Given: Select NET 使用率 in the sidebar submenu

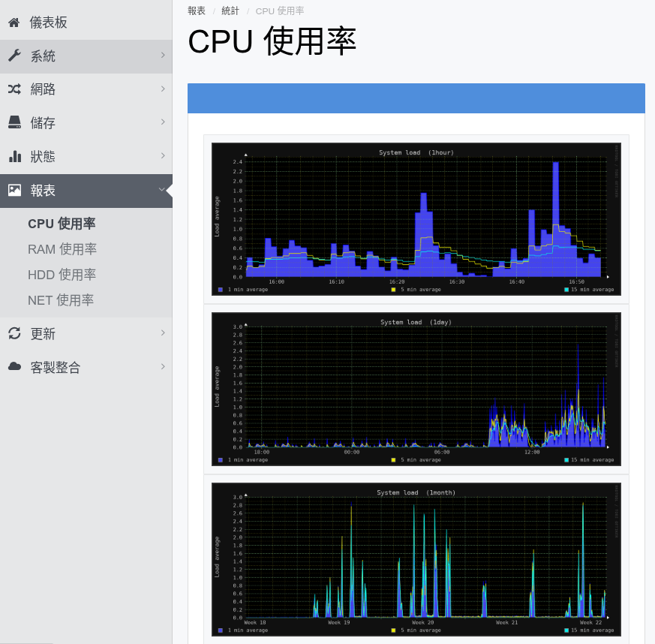Looking at the screenshot, I should tap(61, 300).
